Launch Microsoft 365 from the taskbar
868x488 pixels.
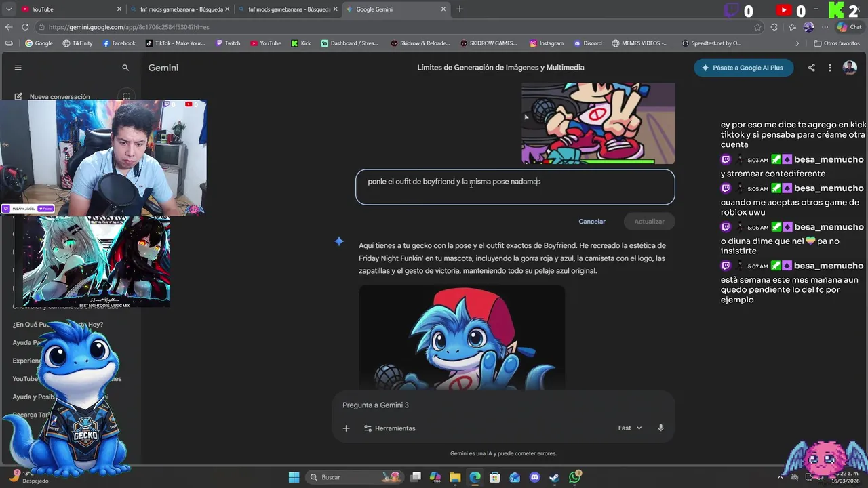pyautogui.click(x=435, y=477)
